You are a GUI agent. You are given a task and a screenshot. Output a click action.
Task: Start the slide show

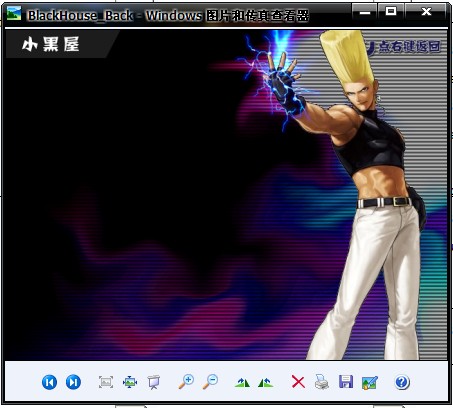pos(154,382)
